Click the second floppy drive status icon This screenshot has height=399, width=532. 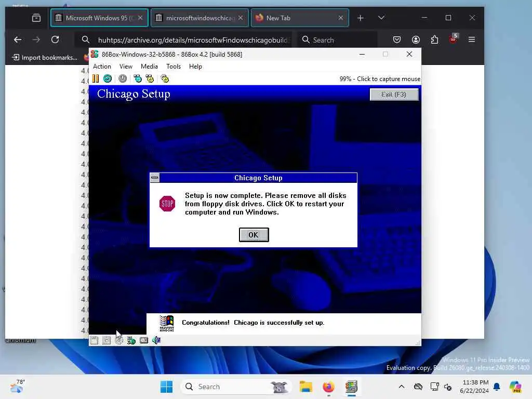coord(106,340)
